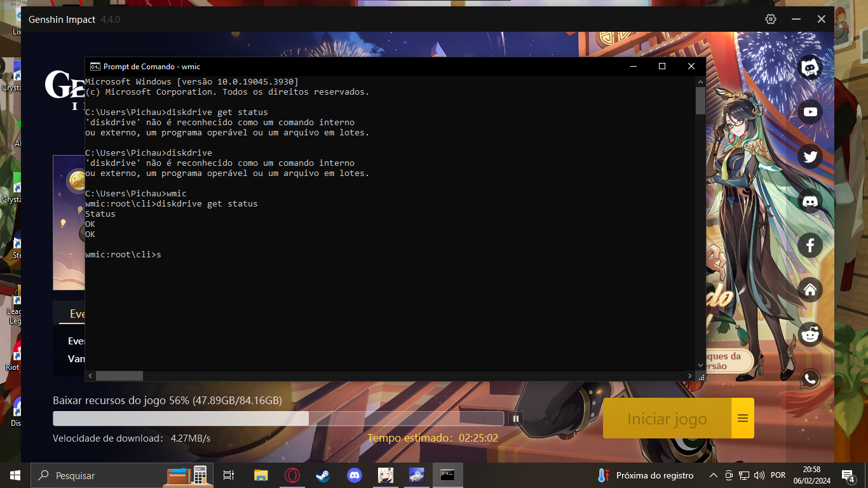Screen dimensions: 868x488
Task: Click the scroll-up arrow in Command Prompt
Action: [x=700, y=81]
